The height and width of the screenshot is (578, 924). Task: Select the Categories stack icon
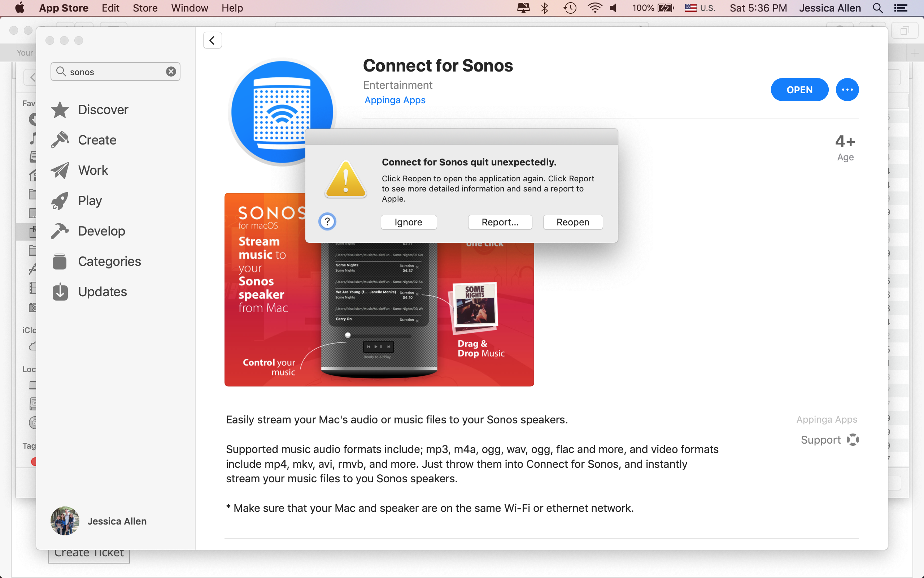[60, 262]
